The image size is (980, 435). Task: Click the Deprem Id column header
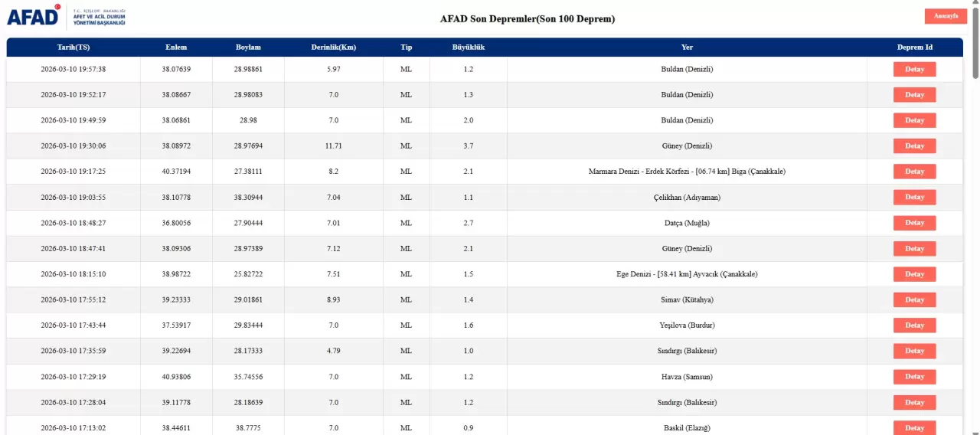914,47
